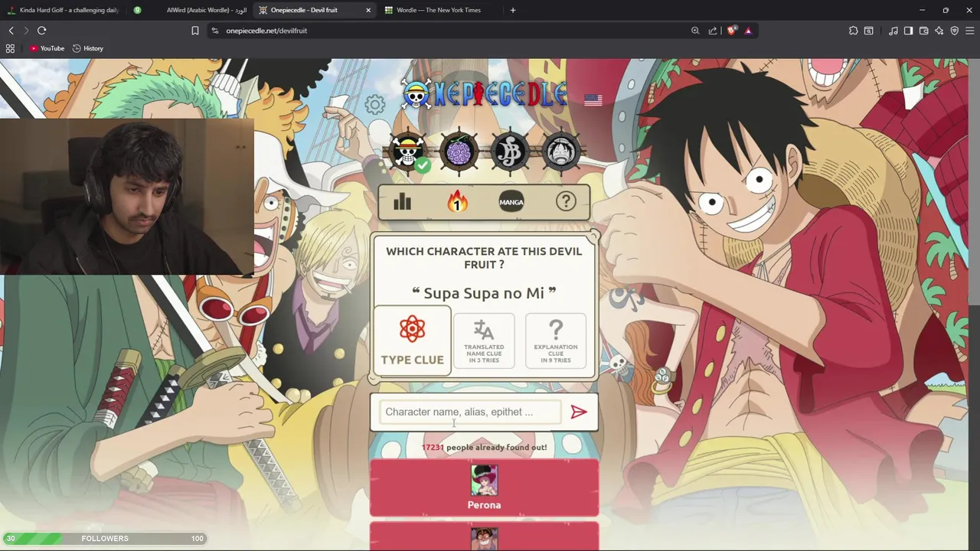Viewport: 980px width, 551px height.
Task: Click the Onepiecedle logo
Action: point(485,95)
